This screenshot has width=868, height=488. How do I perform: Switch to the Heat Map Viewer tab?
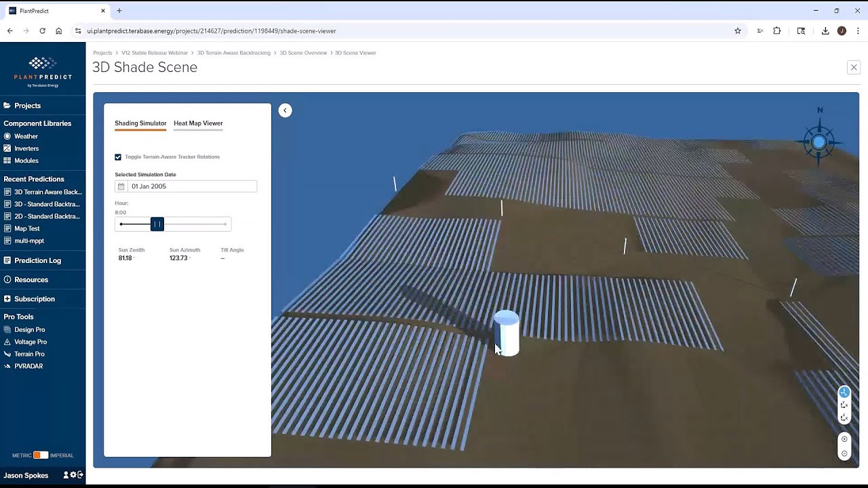[198, 123]
